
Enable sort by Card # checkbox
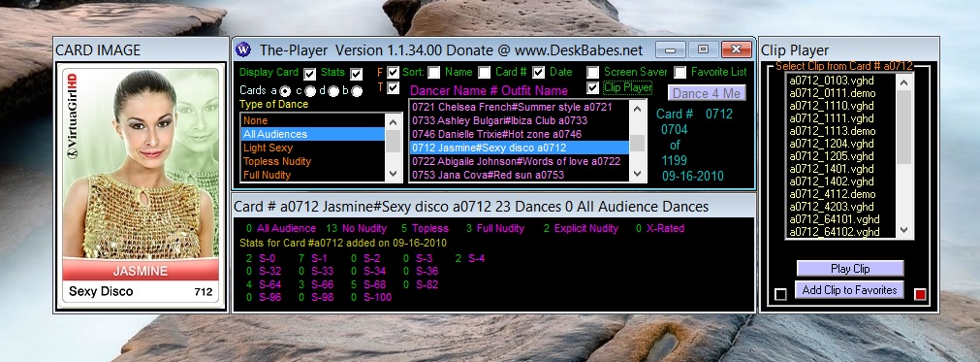tap(484, 73)
